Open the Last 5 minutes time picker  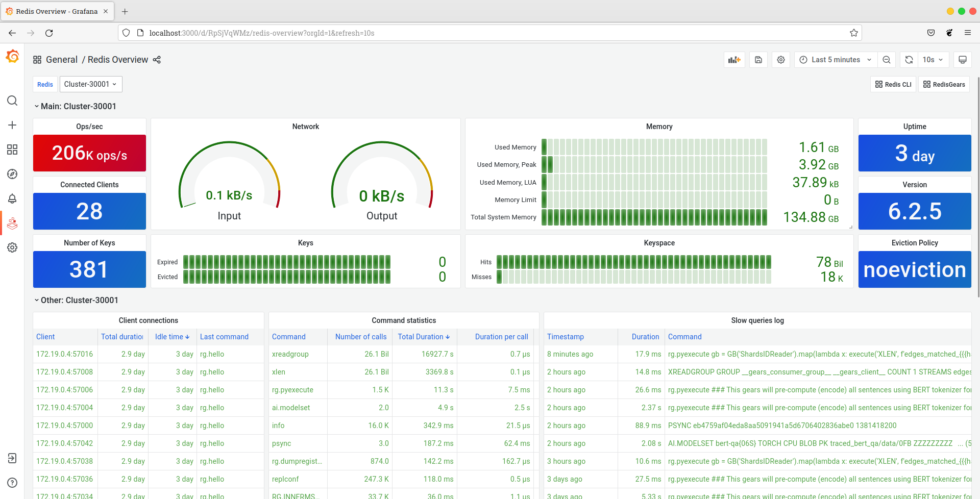coord(836,60)
